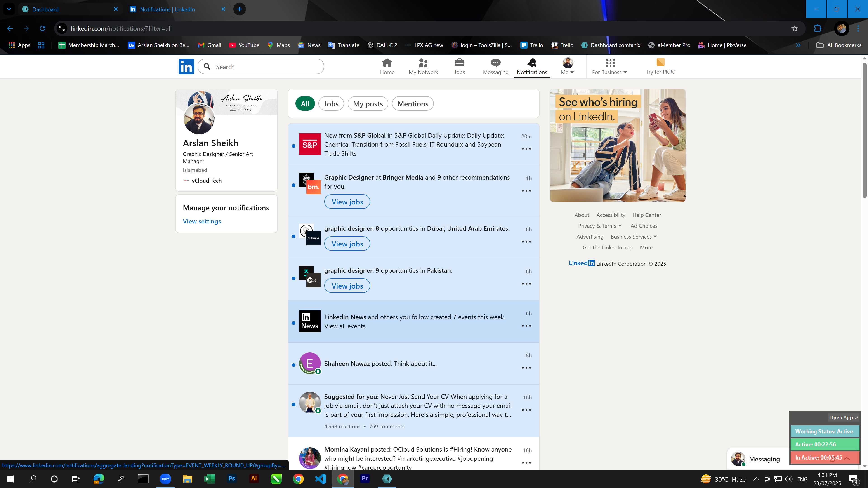Select the Mentions filter pill
This screenshot has width=868, height=488.
pyautogui.click(x=413, y=104)
